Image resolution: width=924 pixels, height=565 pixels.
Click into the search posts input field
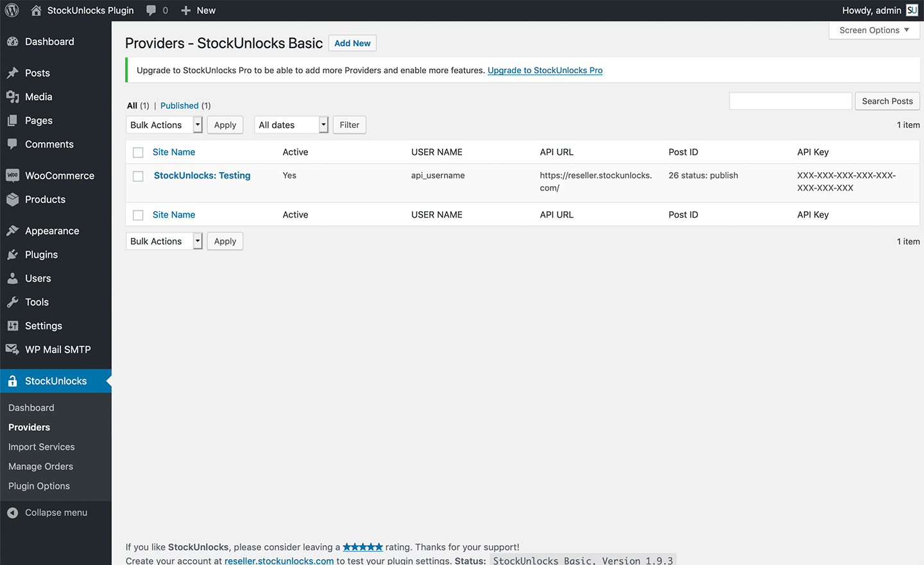point(790,101)
